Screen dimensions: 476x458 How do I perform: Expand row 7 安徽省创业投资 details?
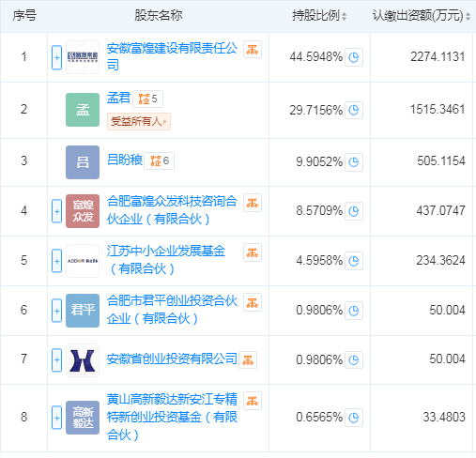(56, 360)
